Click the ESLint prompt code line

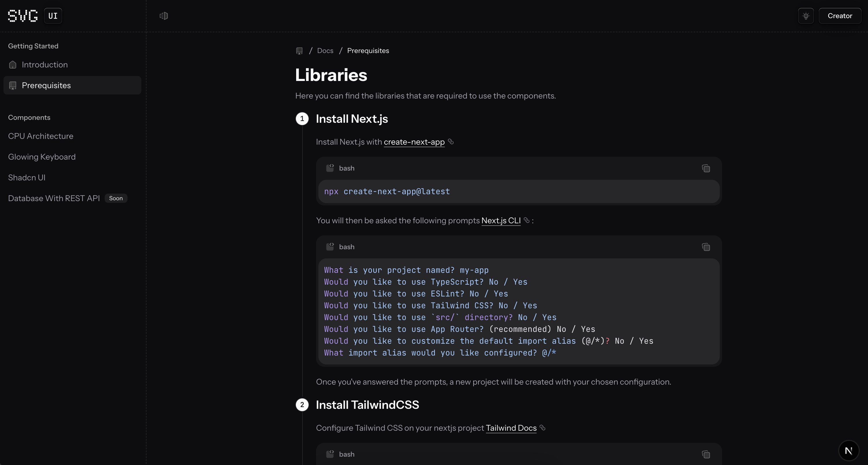coord(416,294)
